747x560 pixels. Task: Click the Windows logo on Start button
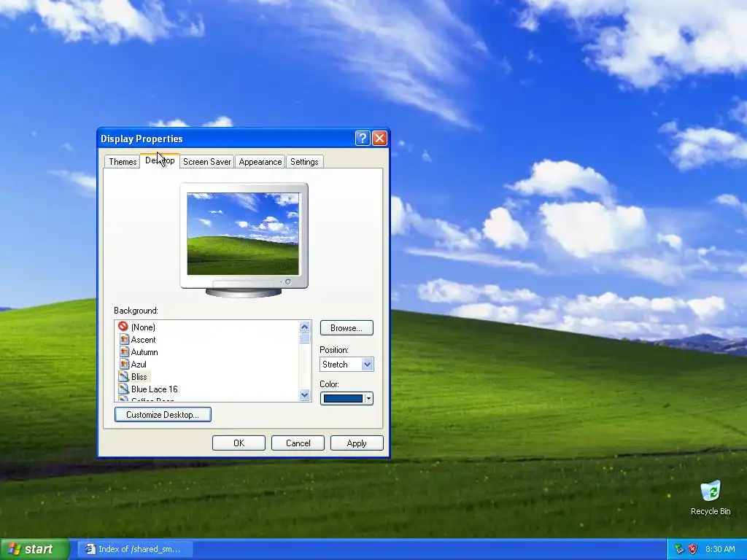point(15,549)
